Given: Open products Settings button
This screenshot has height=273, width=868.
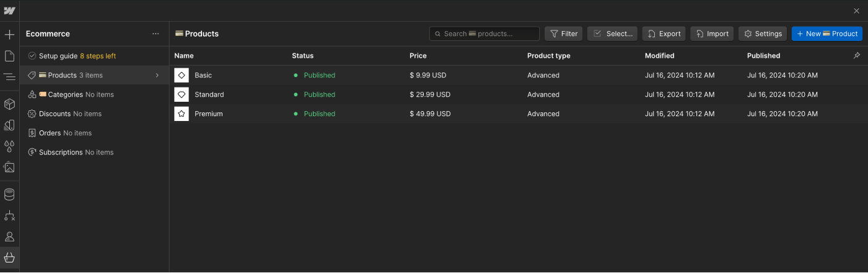Looking at the screenshot, I should [763, 34].
